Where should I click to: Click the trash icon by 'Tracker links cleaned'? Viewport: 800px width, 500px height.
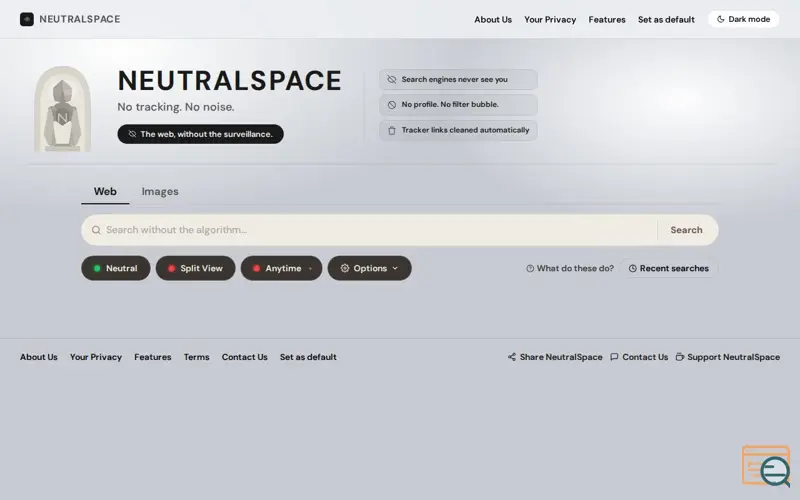391,131
